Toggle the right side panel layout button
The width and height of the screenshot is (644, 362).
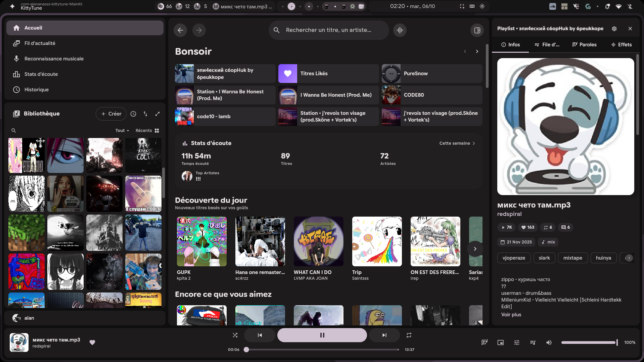pyautogui.click(x=477, y=30)
